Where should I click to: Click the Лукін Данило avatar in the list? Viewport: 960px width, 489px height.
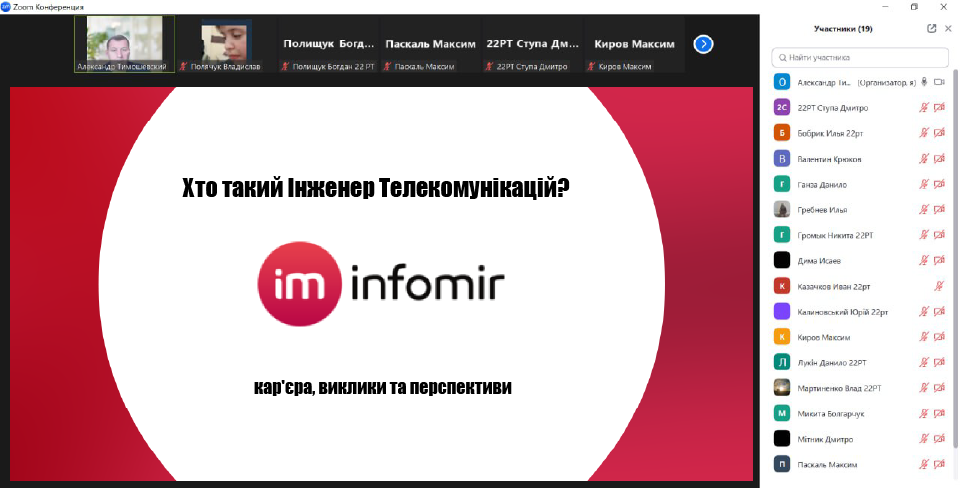(x=782, y=362)
